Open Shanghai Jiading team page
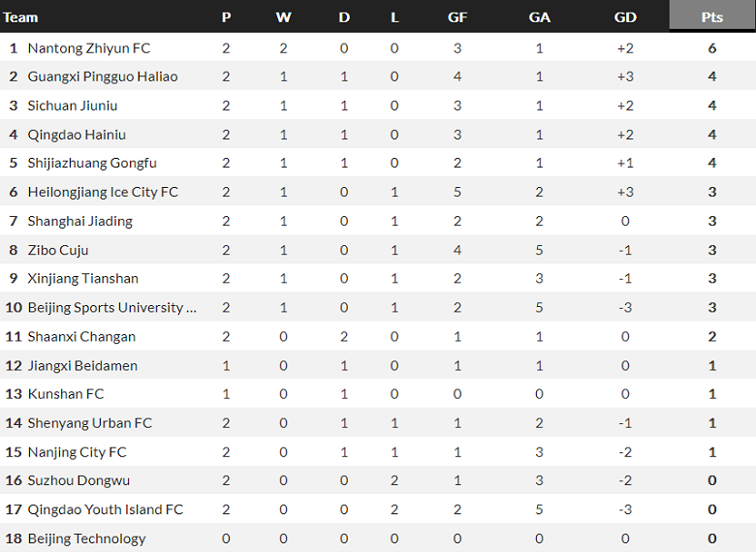 [79, 221]
